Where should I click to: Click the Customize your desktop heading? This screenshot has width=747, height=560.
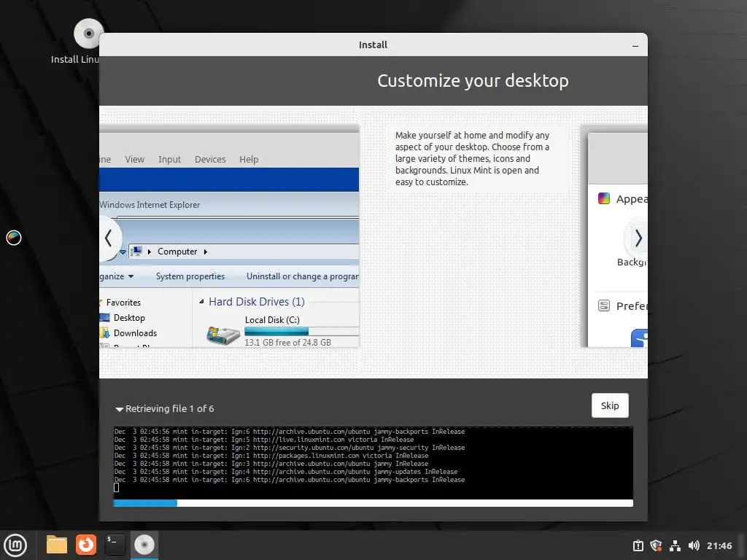click(473, 81)
